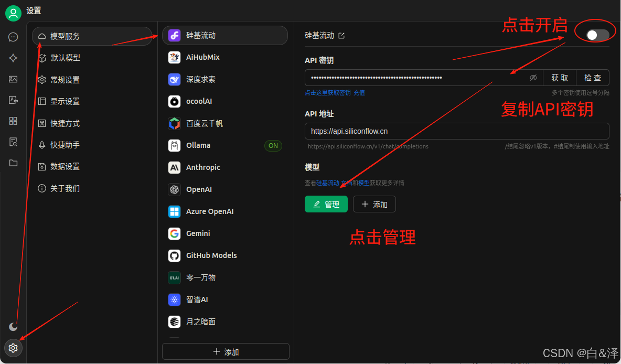This screenshot has width=621, height=364.
Task: Click the 充值 recharge link
Action: tap(359, 93)
